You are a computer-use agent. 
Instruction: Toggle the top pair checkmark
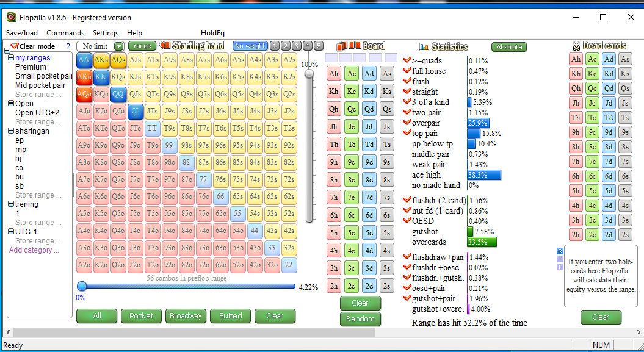pyautogui.click(x=407, y=133)
